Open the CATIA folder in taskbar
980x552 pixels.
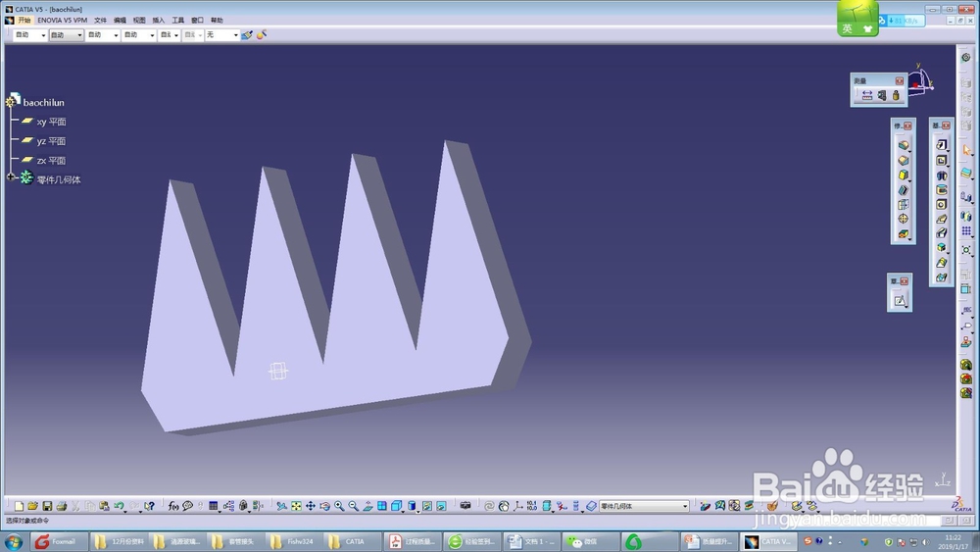point(352,541)
